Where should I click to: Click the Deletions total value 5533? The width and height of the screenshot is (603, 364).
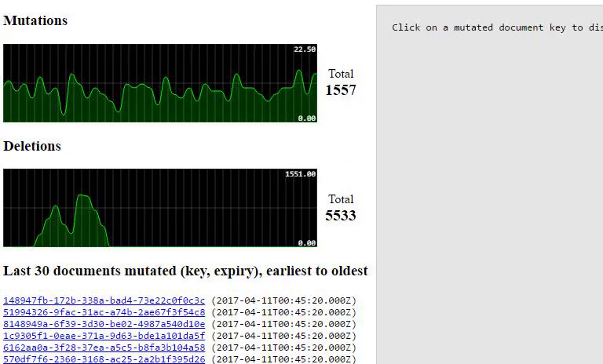click(x=341, y=216)
